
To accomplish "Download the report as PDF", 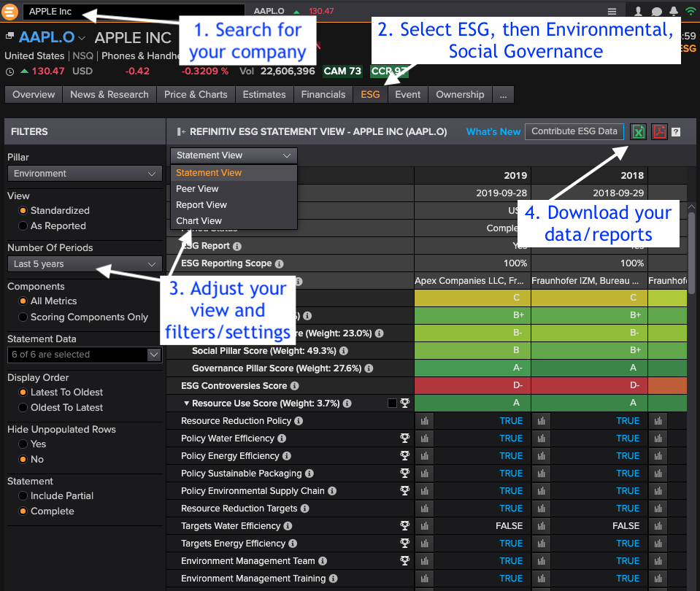I will tap(659, 131).
